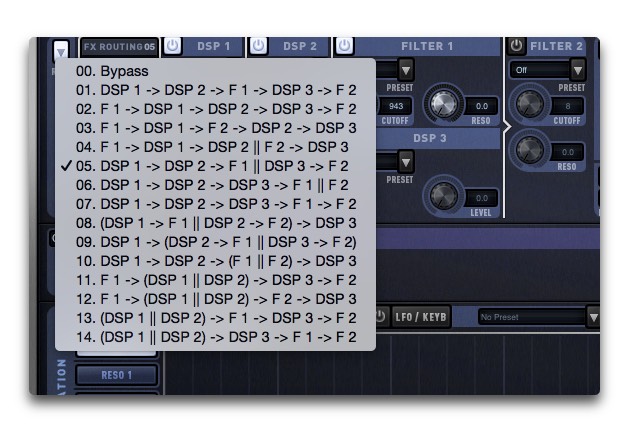Screen dimensions: 629x431
Task: Choose routing 08. (DSP 1 -> F 1 || DSP 2 -> F 2) -> DSP 3
Action: [x=215, y=223]
